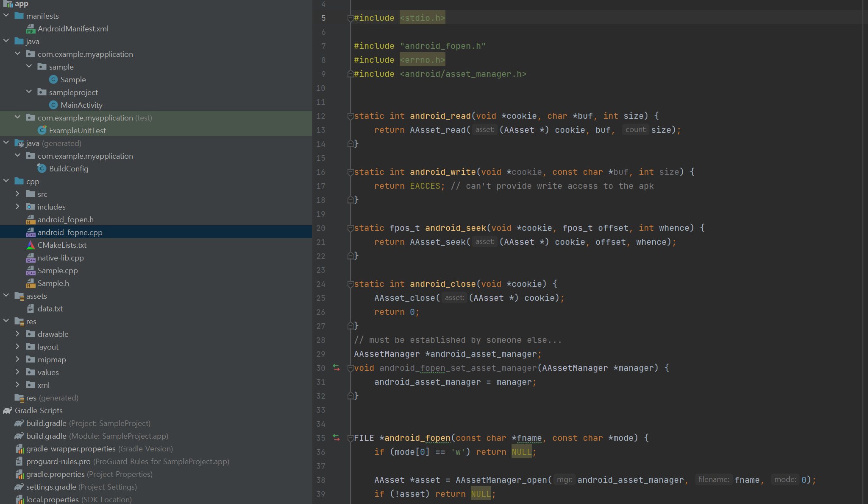Toggle fold marker at the #include stdio.h line
The image size is (868, 504).
pyautogui.click(x=351, y=18)
